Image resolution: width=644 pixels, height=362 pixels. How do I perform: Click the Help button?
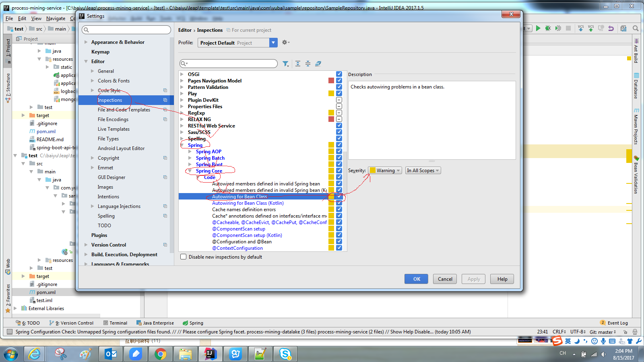pos(502,279)
